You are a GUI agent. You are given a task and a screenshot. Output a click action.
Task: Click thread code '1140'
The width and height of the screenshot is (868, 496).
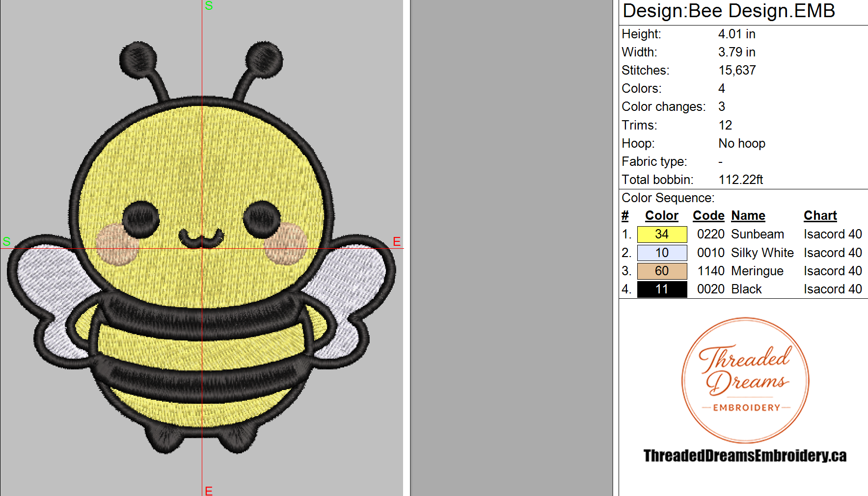[x=710, y=271]
